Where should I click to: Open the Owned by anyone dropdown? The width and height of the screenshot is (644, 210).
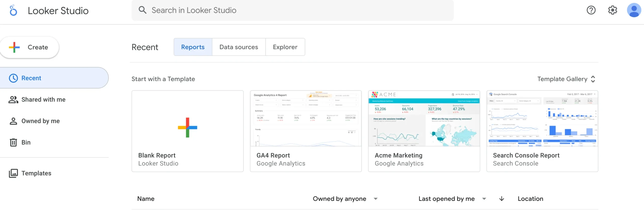[x=345, y=199]
